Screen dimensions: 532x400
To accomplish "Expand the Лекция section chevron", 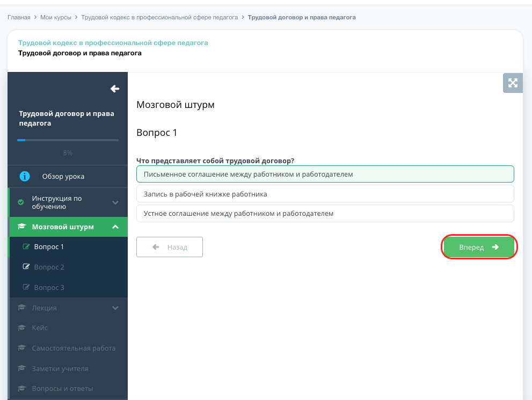I will (115, 308).
